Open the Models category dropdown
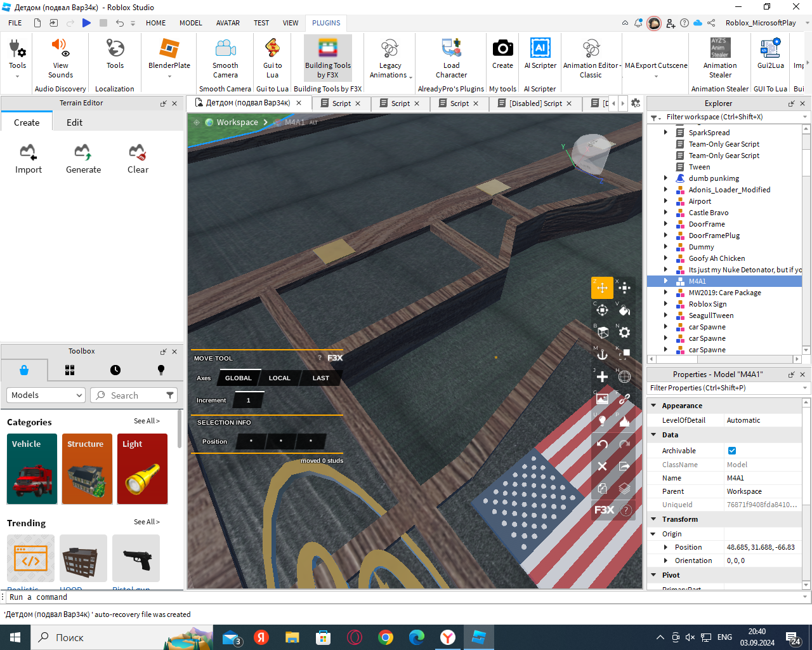This screenshot has width=812, height=650. [x=46, y=395]
